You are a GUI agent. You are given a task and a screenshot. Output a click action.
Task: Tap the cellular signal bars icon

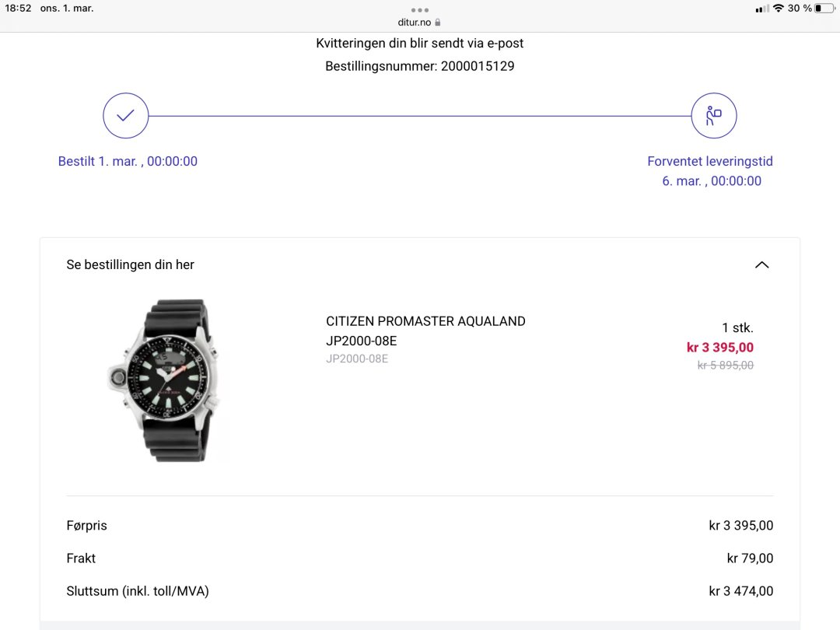coord(762,9)
